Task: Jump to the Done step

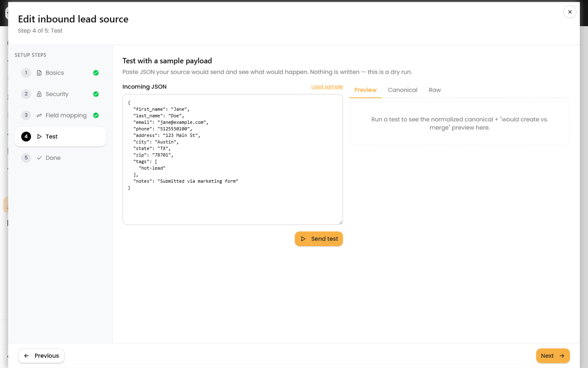Action: pos(60,158)
